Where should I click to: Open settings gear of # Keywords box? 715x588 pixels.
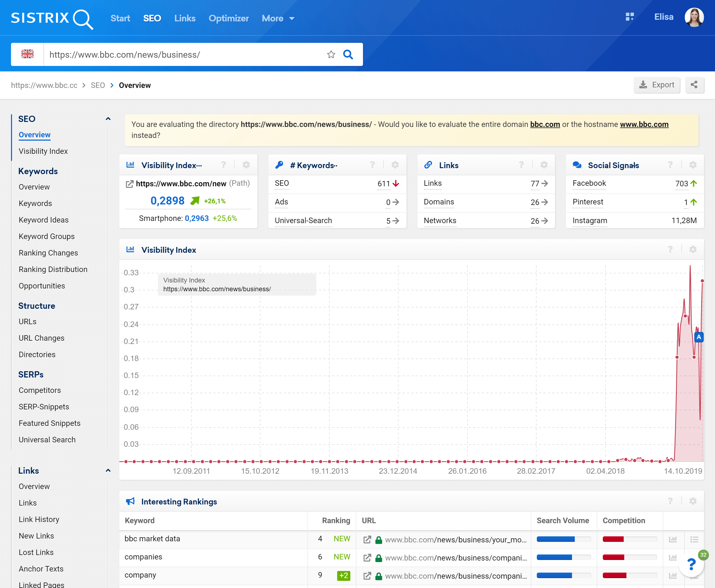[395, 165]
